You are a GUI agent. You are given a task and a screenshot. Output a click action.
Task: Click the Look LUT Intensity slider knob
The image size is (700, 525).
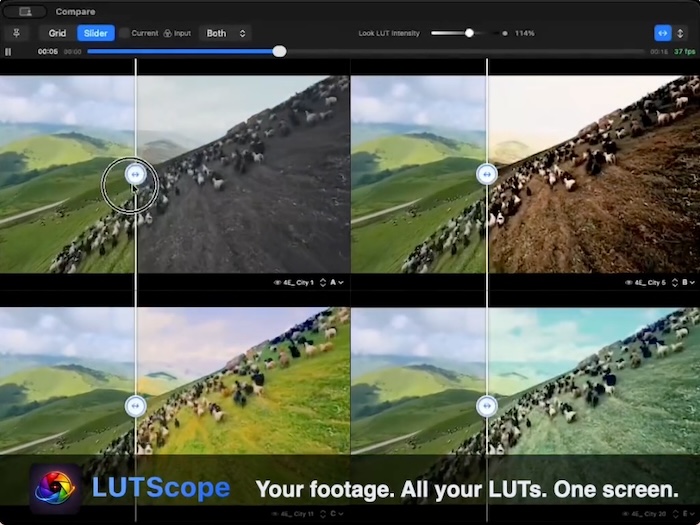click(x=469, y=33)
